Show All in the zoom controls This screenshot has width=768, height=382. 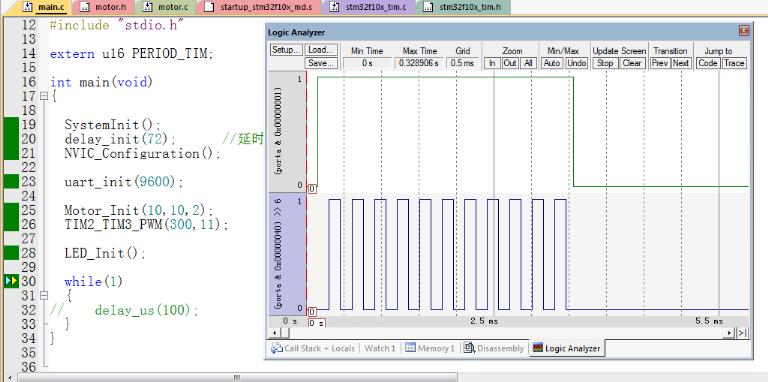528,63
